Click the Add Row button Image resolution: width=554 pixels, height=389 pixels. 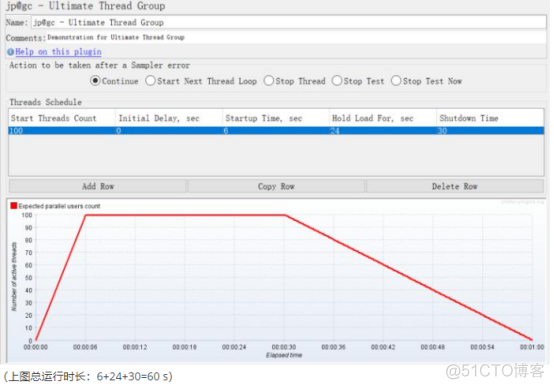[98, 186]
